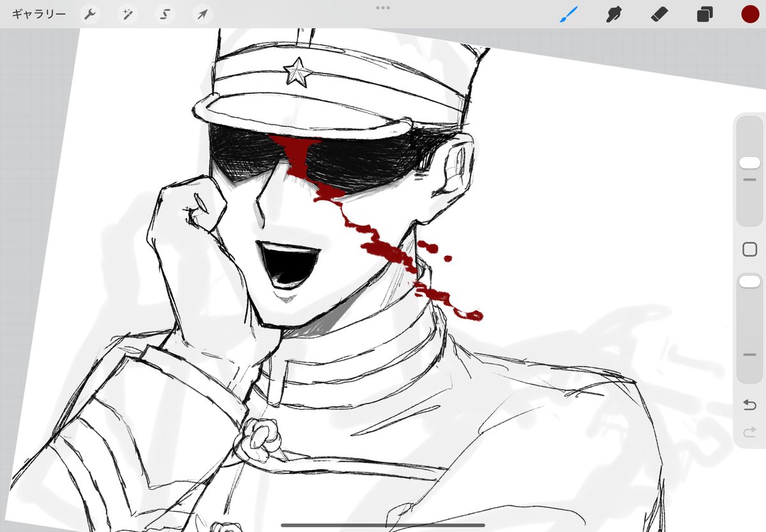Tap the three-dot multitasking menu at top
The image size is (766, 532).
[383, 8]
